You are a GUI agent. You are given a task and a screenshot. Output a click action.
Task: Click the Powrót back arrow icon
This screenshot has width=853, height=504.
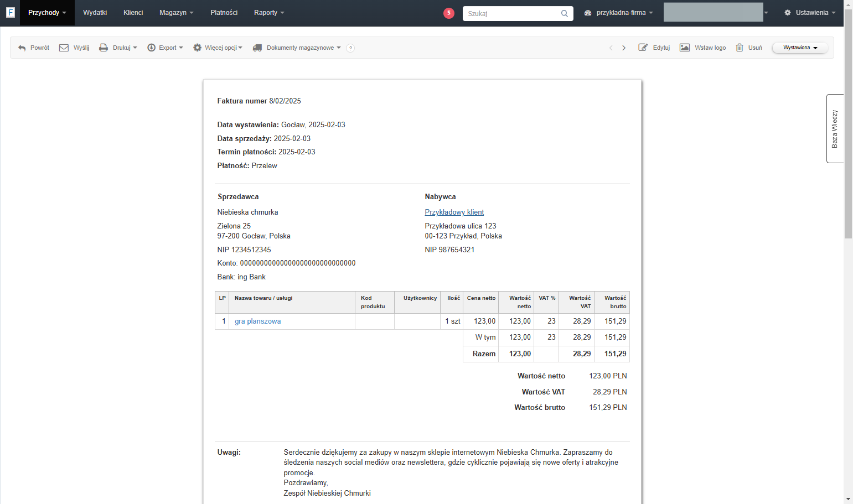[22, 48]
